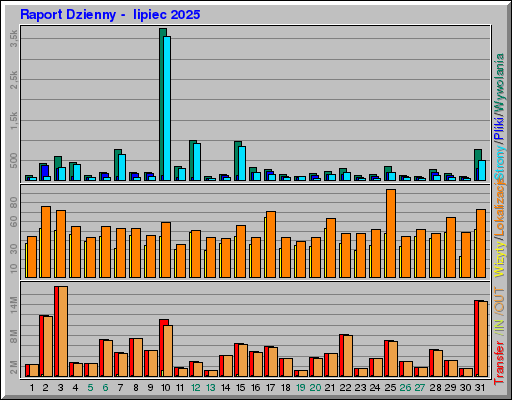Image resolution: width=512 pixels, height=400 pixels.
Task: Select day label 10 on the x-axis
Action: tap(165, 388)
